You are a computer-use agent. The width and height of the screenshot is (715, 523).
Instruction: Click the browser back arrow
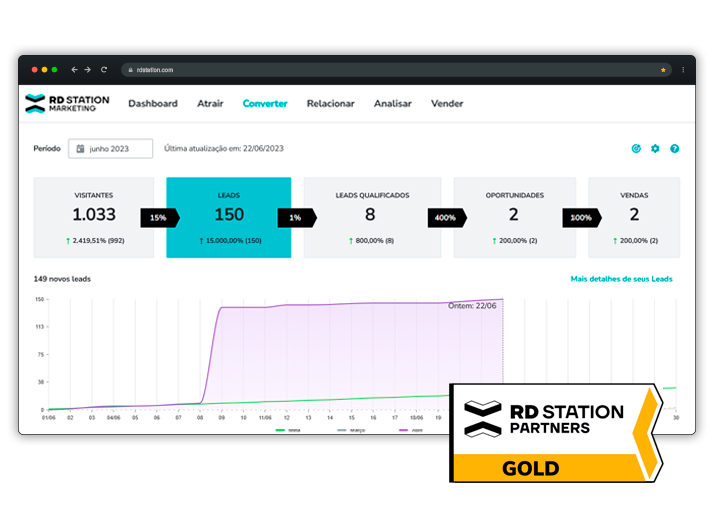tap(74, 70)
